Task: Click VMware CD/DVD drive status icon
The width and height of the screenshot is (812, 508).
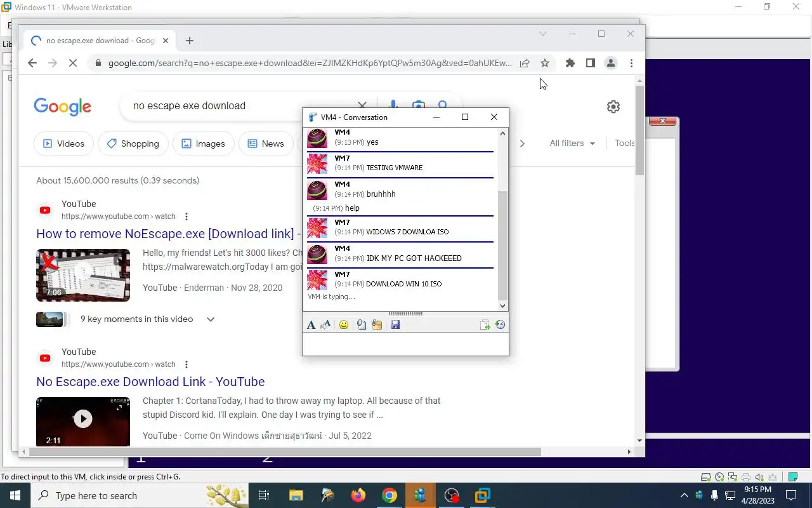Action: pos(719,477)
